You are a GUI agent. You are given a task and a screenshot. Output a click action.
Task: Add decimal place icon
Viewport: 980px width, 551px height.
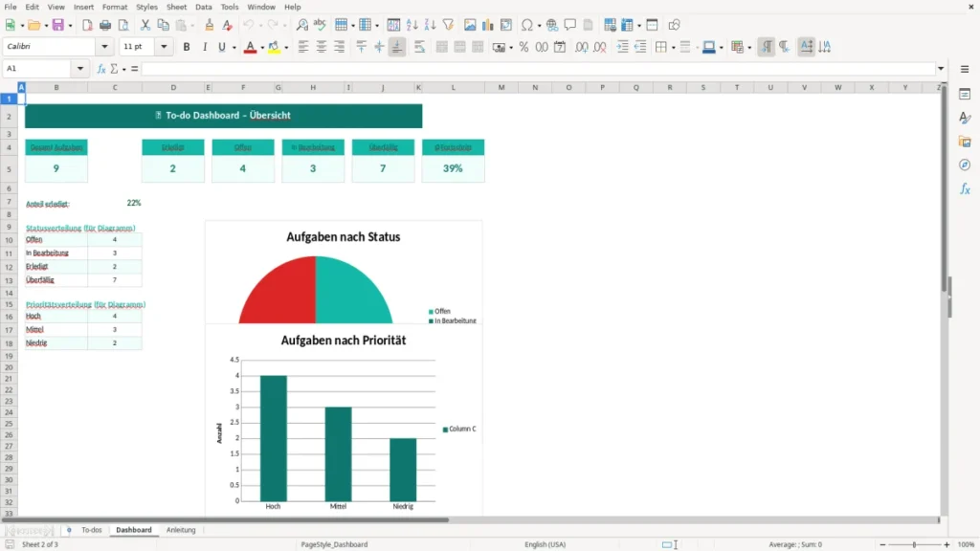[581, 47]
